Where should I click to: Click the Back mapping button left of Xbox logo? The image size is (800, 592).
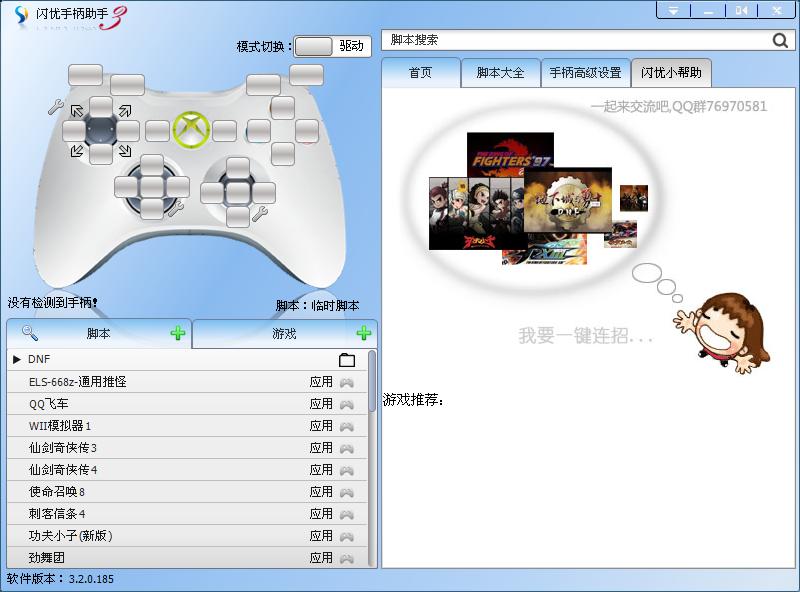[x=157, y=131]
